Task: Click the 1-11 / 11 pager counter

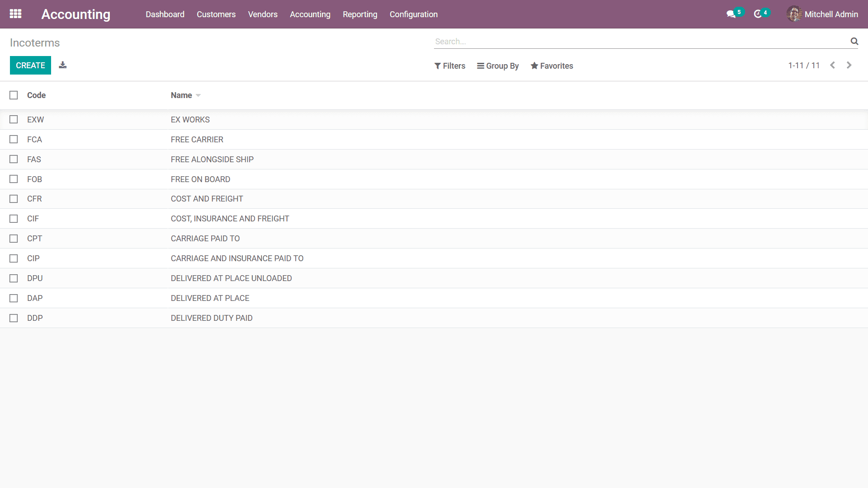Action: coord(804,66)
